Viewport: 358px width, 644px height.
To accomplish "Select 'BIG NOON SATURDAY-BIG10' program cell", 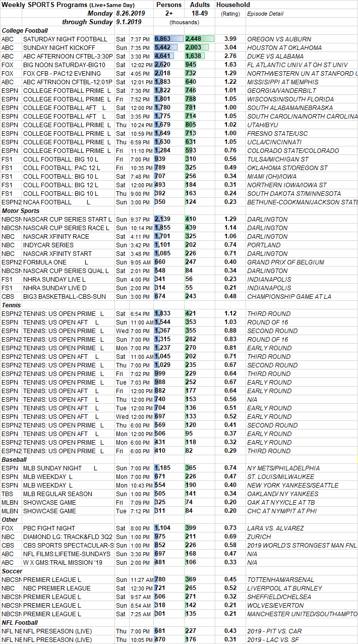I will click(64, 65).
